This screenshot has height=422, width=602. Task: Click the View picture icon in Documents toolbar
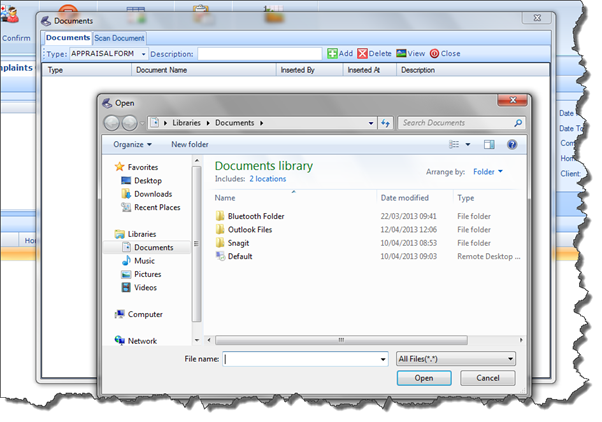coord(401,53)
